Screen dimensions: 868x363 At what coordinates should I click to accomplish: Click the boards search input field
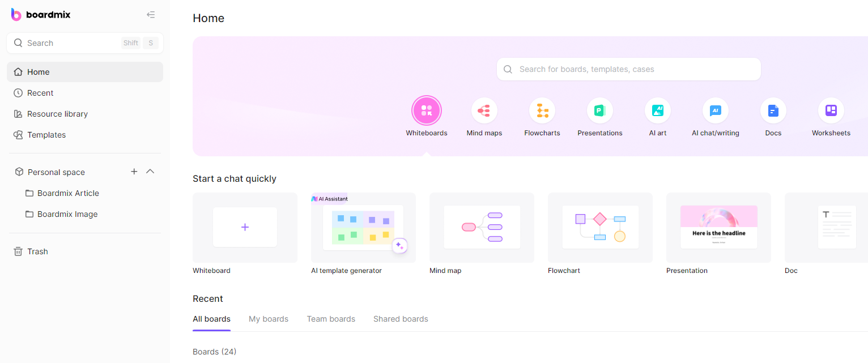(x=628, y=69)
